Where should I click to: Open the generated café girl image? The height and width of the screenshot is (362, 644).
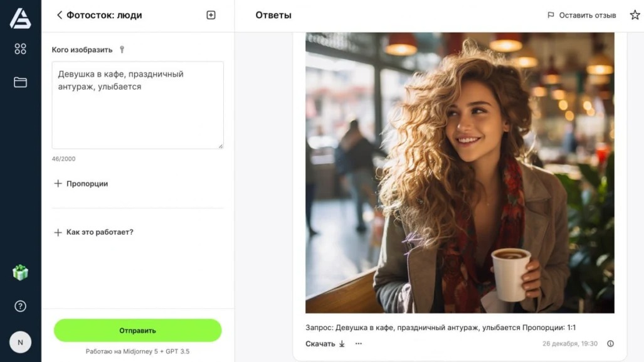[x=460, y=173]
